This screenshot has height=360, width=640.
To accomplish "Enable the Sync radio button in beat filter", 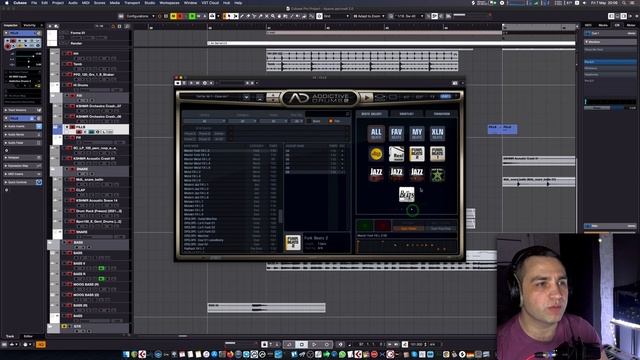I will pyautogui.click(x=331, y=121).
